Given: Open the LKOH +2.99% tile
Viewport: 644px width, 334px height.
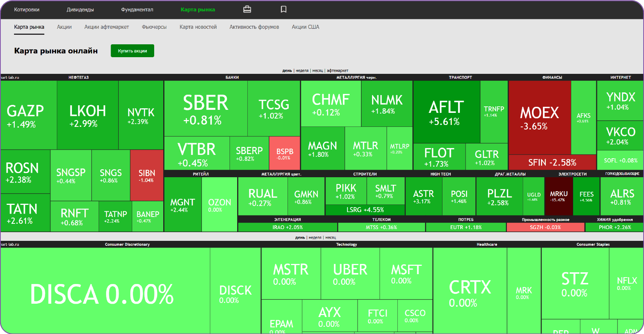Looking at the screenshot, I should click(88, 115).
